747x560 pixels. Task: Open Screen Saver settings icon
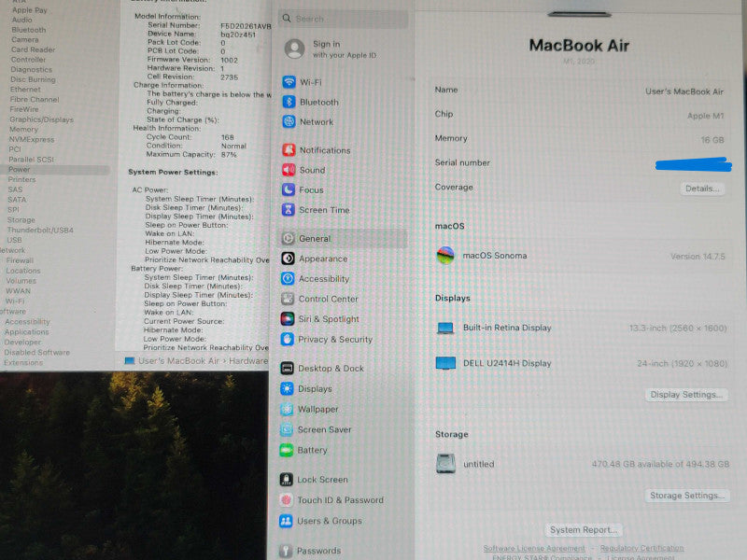pos(287,429)
